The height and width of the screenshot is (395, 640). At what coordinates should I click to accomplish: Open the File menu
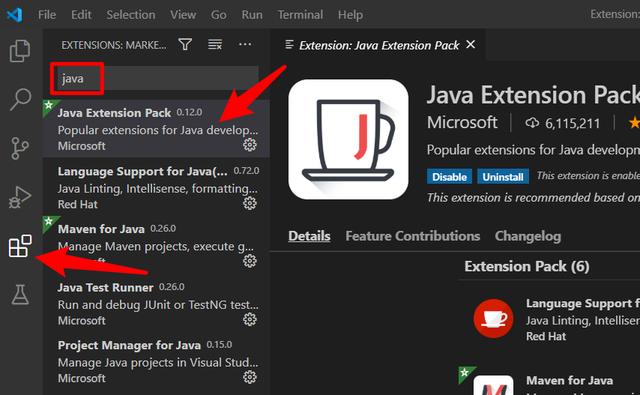click(x=47, y=15)
